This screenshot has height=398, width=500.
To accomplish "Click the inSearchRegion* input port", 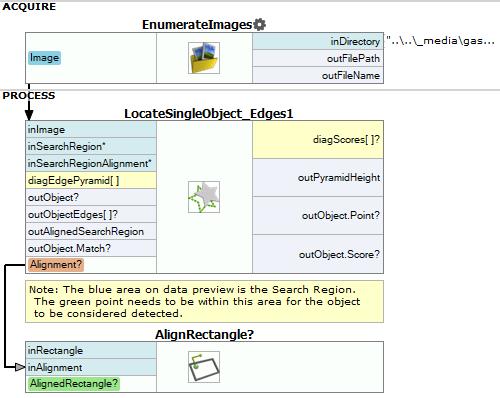I will click(x=91, y=146).
